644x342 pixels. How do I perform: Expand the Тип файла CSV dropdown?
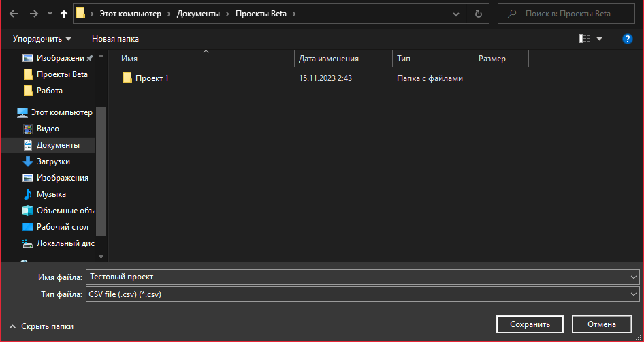(634, 294)
